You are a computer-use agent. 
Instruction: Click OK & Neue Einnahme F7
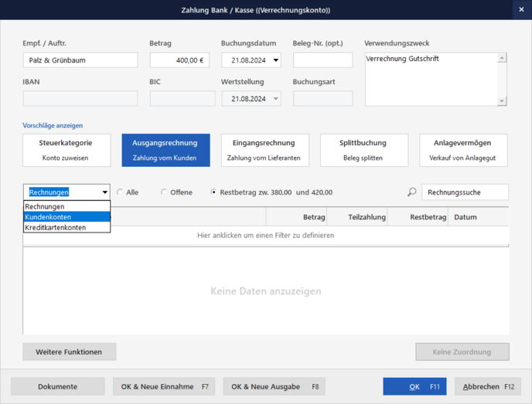(x=164, y=386)
